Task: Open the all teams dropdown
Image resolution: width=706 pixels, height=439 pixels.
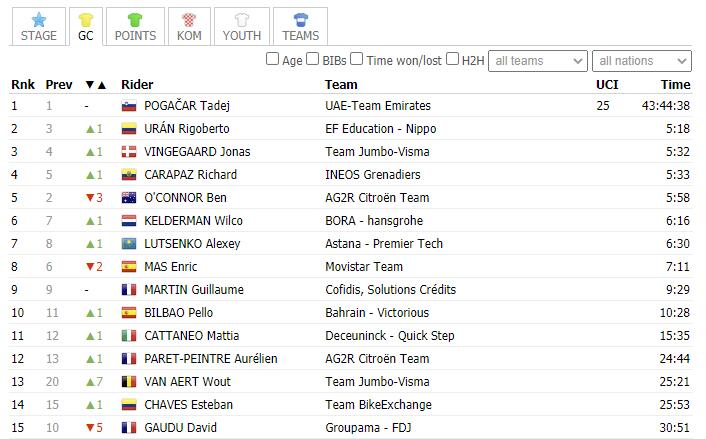Action: (x=538, y=61)
